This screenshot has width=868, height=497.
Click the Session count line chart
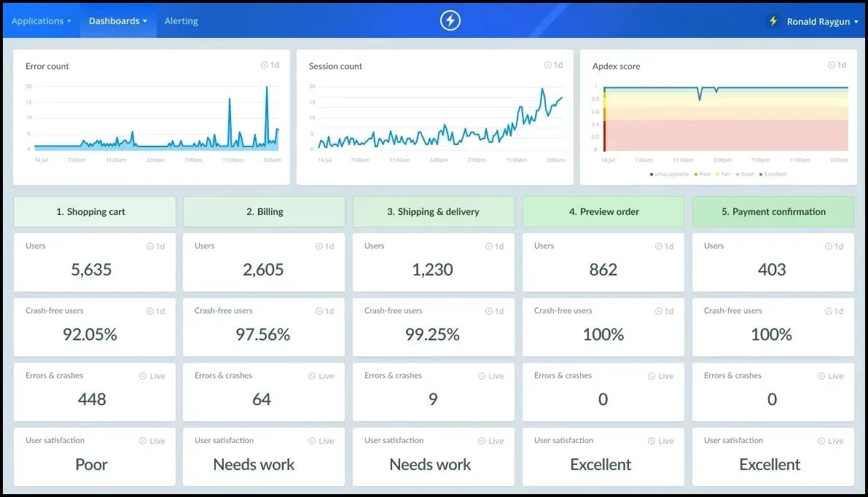[x=441, y=118]
